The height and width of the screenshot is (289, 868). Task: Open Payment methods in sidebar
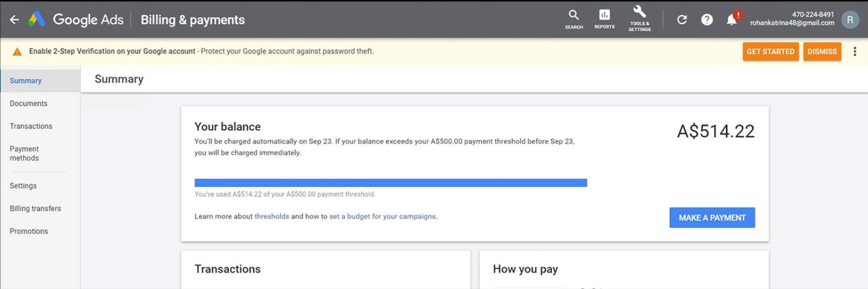(x=24, y=153)
